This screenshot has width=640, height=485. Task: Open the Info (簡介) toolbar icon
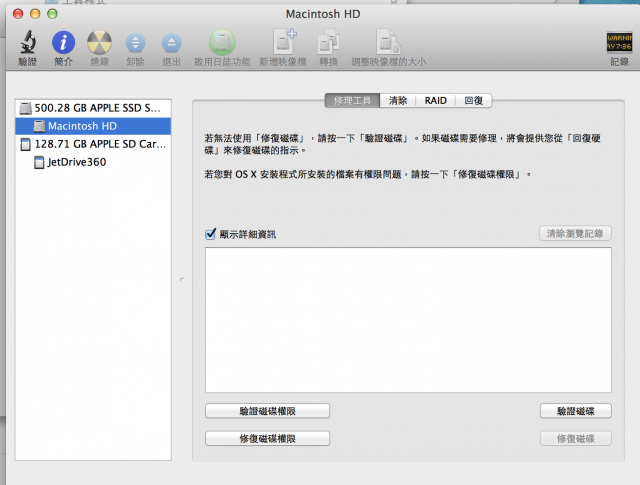[63, 42]
